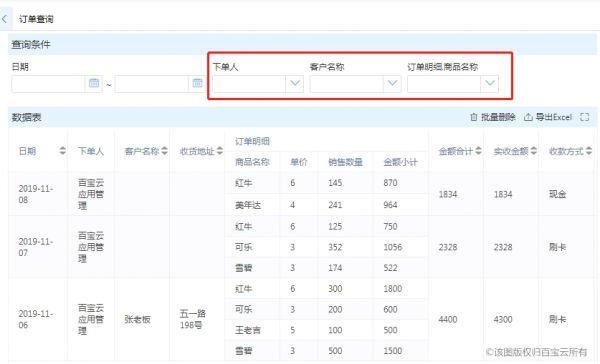The image size is (600, 364).
Task: Expand the 下单人 dropdown
Action: [295, 83]
